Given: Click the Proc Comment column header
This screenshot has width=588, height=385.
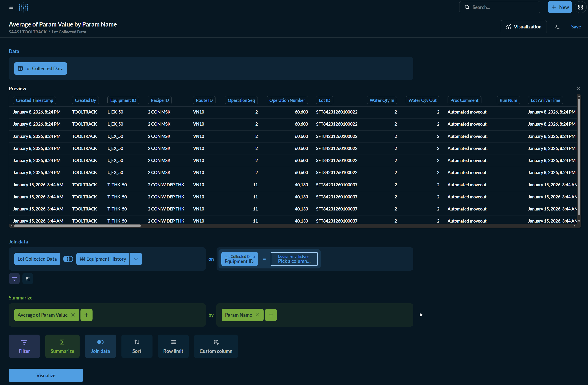Looking at the screenshot, I should [464, 100].
